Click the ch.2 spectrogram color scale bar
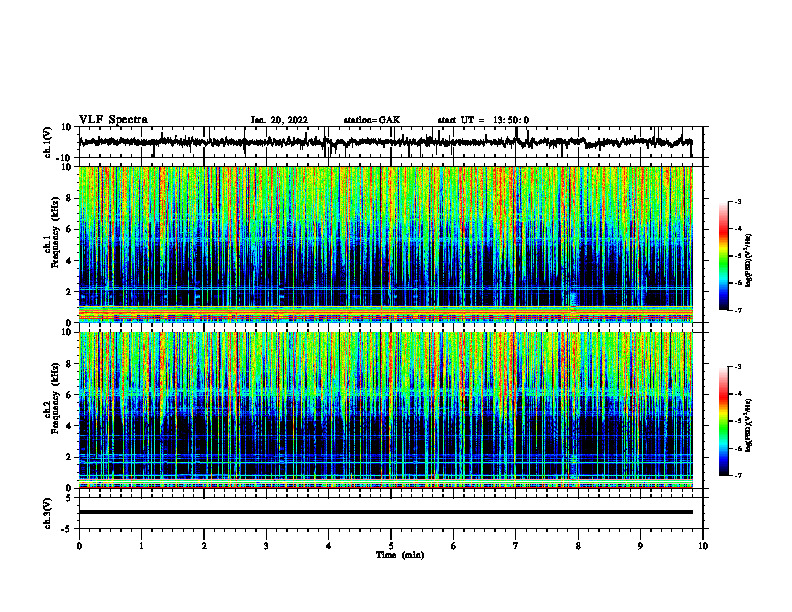 [x=723, y=421]
